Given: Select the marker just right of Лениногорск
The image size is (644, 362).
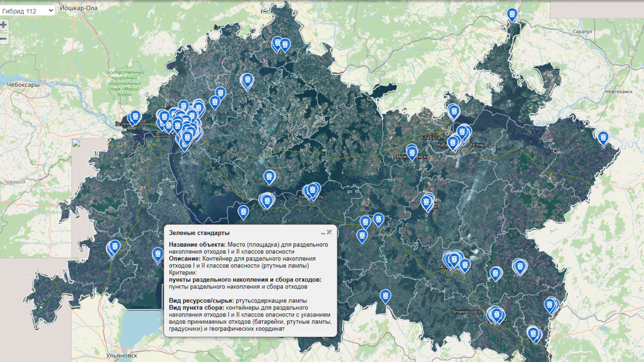Looking at the screenshot, I should click(496, 314).
